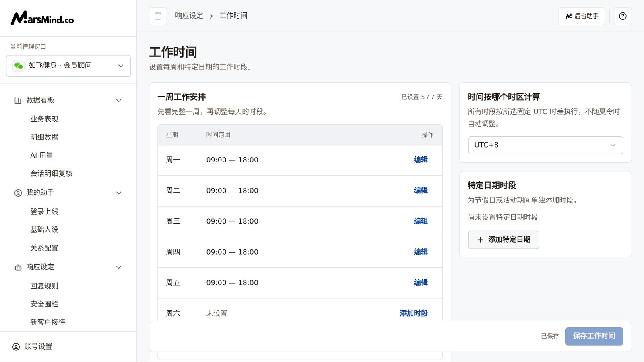Click 工作时间 breadcrumb text

coord(233,16)
